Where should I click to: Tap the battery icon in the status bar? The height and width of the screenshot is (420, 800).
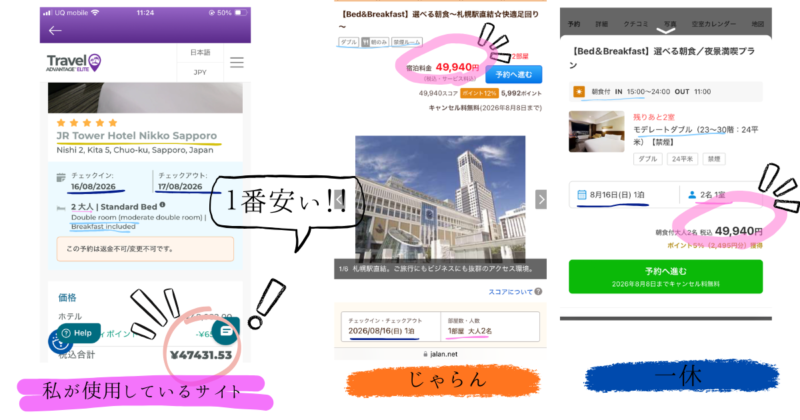click(240, 13)
